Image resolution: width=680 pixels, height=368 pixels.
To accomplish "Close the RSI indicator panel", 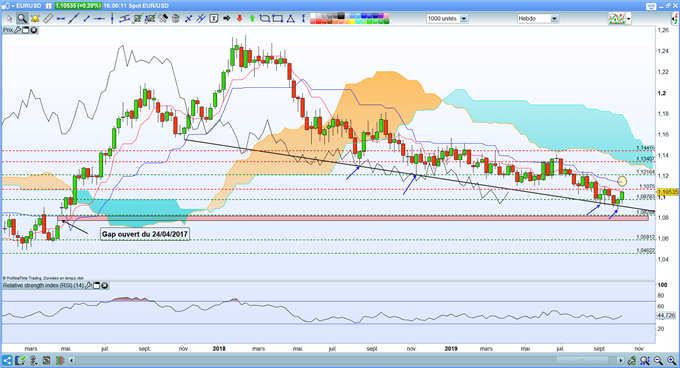I will point(105,286).
